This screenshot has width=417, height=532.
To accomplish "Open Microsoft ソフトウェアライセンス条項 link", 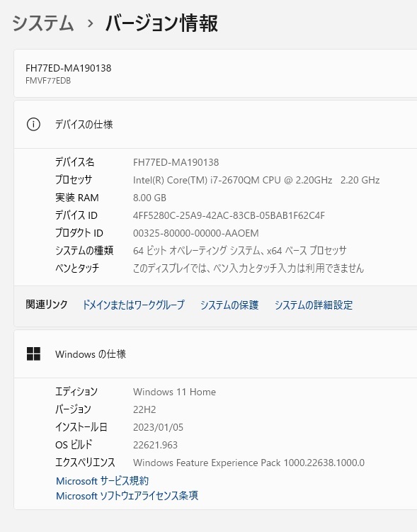I will [127, 495].
